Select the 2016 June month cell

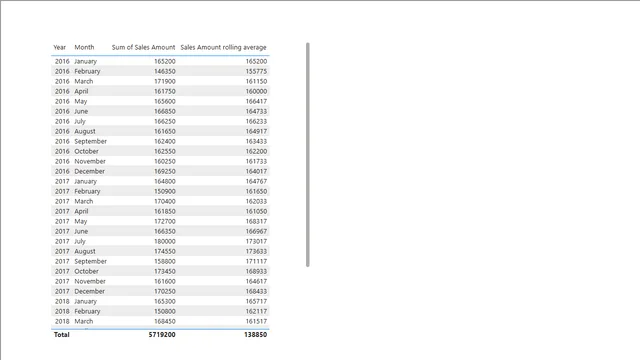[x=81, y=111]
